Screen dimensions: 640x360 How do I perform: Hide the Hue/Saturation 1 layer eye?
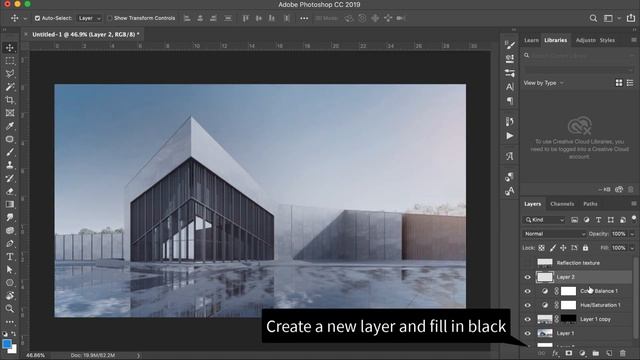[527, 305]
